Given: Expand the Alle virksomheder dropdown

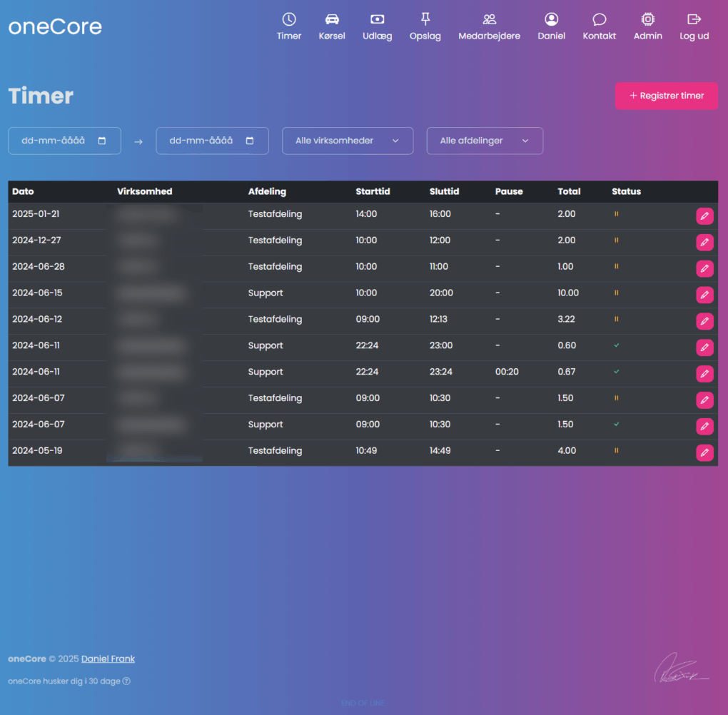Looking at the screenshot, I should (348, 141).
